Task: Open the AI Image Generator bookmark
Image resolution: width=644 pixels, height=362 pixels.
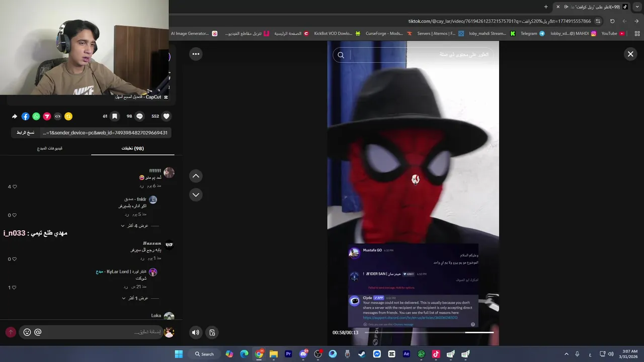Action: [194, 34]
